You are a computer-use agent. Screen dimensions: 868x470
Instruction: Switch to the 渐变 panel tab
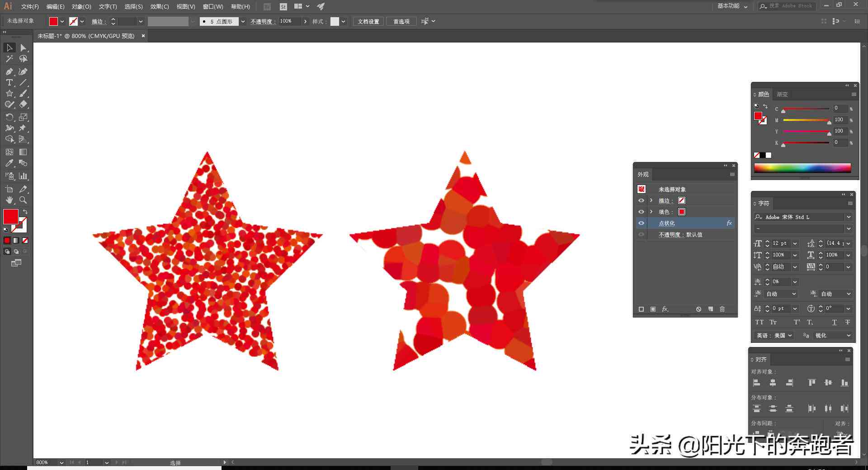pyautogui.click(x=782, y=94)
